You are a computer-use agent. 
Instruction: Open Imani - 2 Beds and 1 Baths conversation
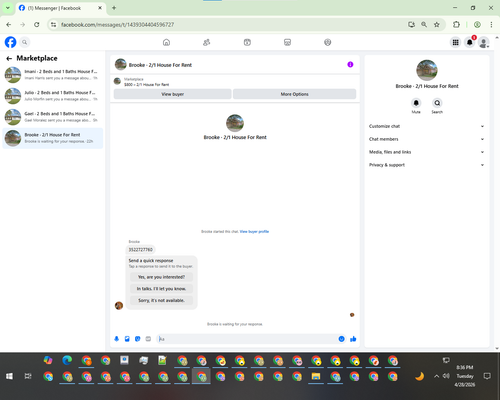[x=53, y=75]
